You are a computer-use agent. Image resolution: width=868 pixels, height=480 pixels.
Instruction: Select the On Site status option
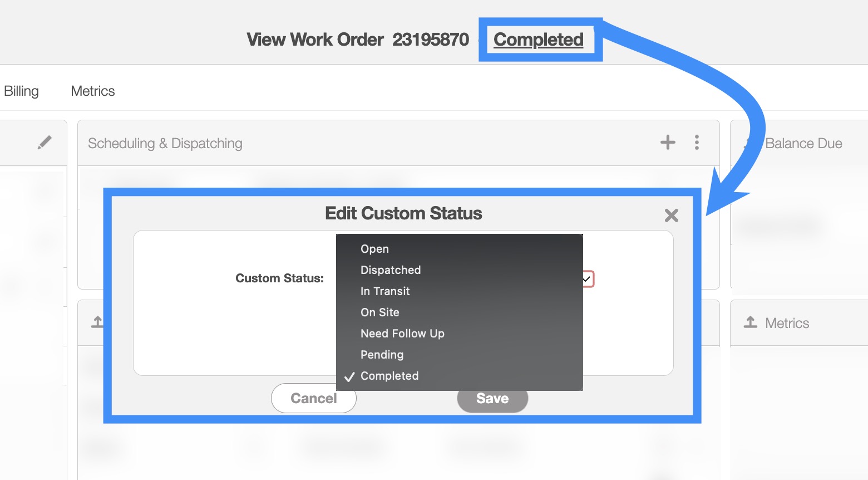click(379, 312)
